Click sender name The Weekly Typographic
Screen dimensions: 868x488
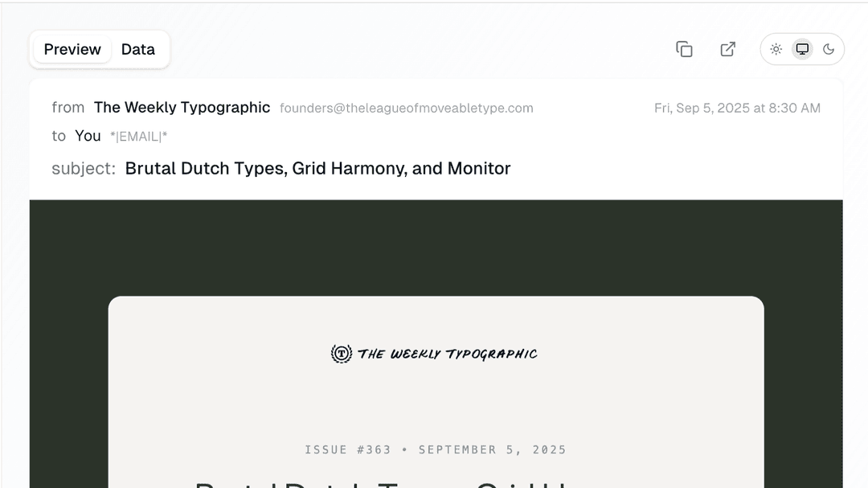[x=182, y=108]
